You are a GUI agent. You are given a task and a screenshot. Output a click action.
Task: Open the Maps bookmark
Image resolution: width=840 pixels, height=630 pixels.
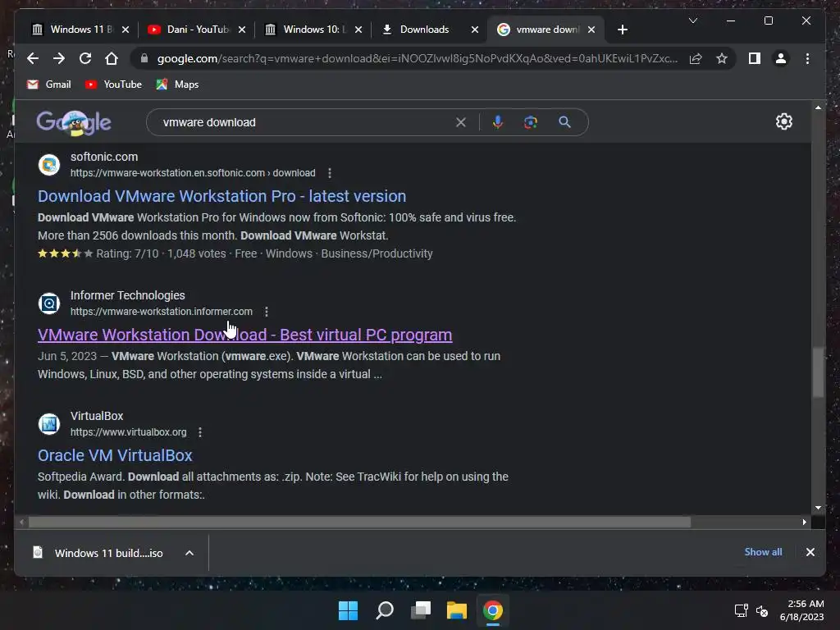tap(177, 84)
